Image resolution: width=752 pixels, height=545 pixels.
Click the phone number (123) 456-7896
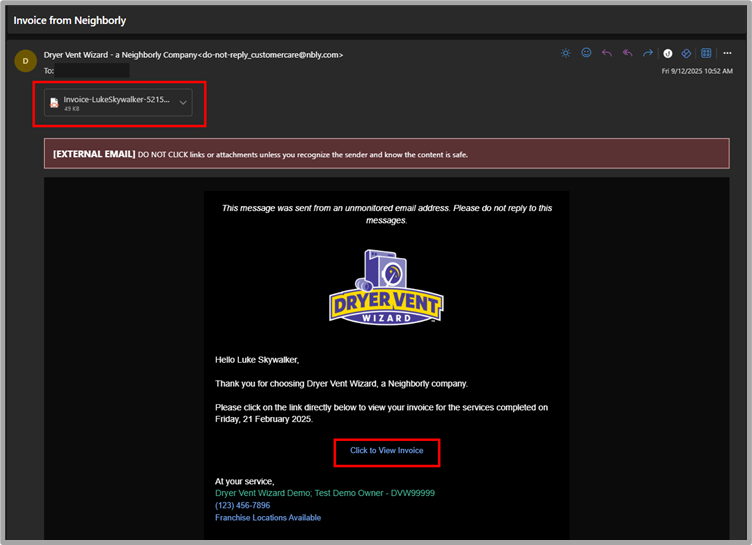pyautogui.click(x=243, y=505)
